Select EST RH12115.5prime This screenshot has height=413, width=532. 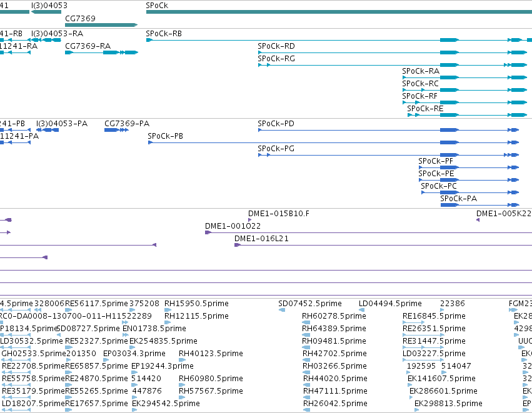point(196,316)
